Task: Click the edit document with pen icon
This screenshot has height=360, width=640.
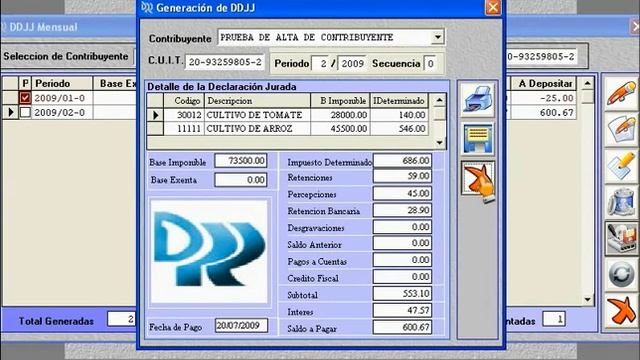Action: pyautogui.click(x=621, y=130)
